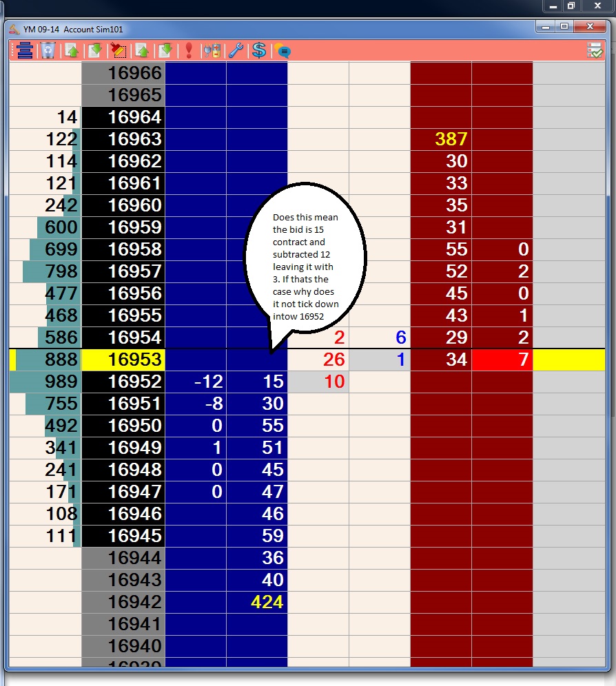616x686 pixels.
Task: Click ask size 33 at 16961
Action: click(441, 183)
